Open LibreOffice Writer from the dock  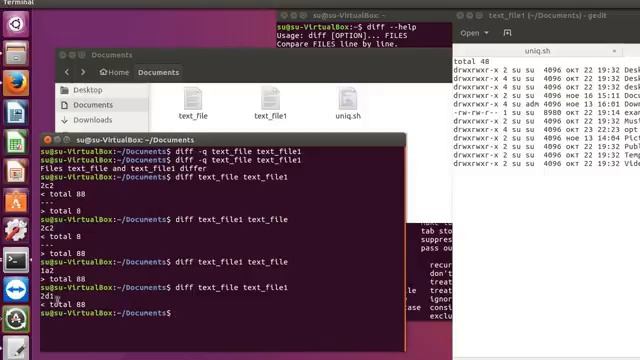click(16, 113)
